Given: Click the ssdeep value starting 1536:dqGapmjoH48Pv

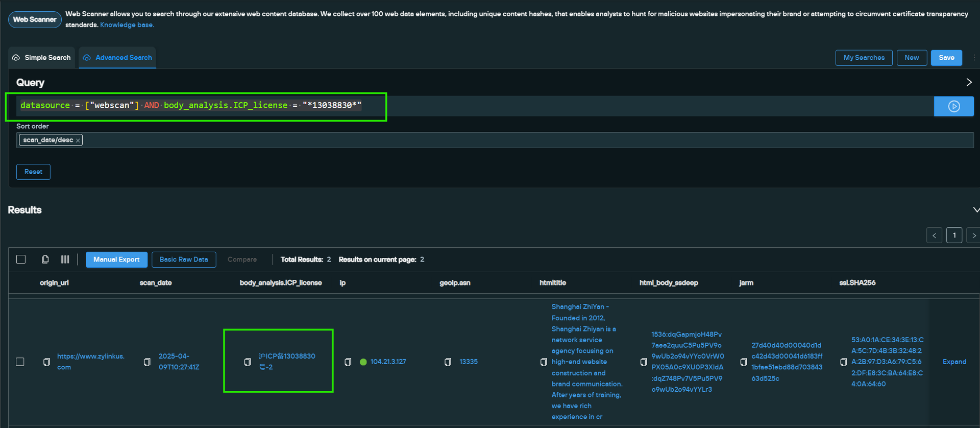Looking at the screenshot, I should tap(688, 362).
